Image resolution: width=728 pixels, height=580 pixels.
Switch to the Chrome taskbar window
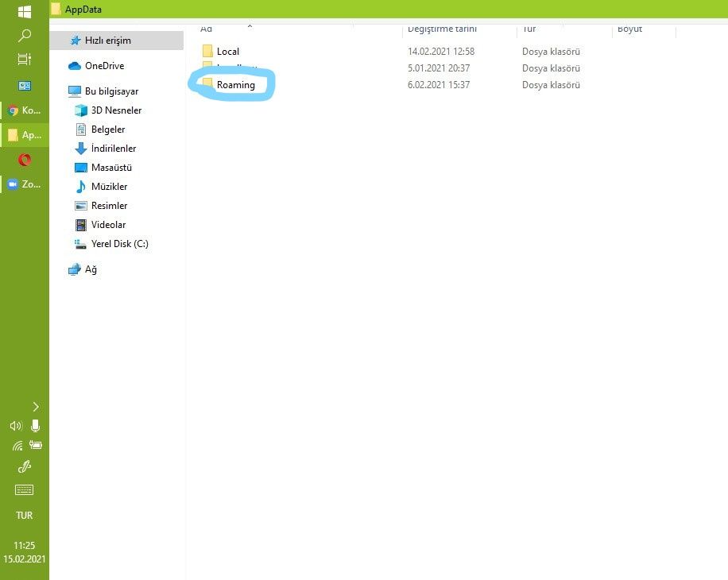(x=25, y=110)
